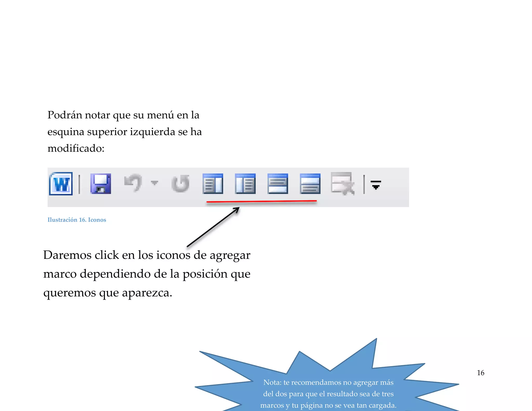Image resolution: width=532 pixels, height=411 pixels.
Task: Click the Delete frame icon
Action: pyautogui.click(x=343, y=184)
